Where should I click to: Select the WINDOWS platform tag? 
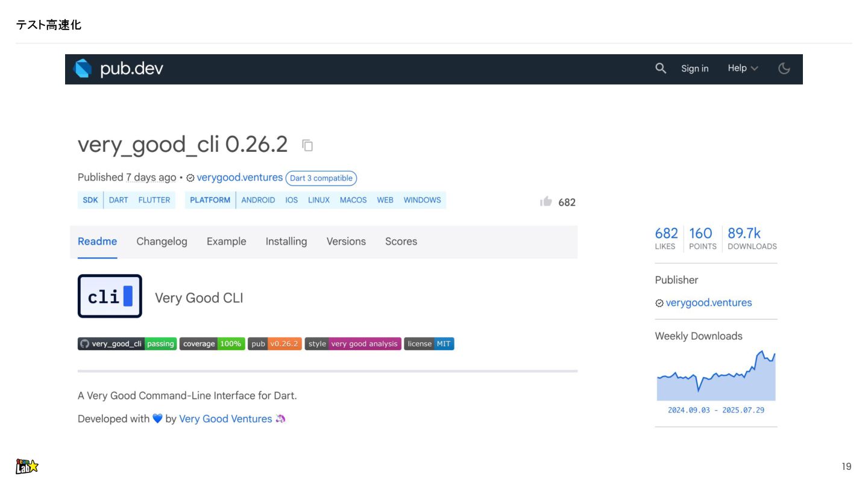[422, 200]
